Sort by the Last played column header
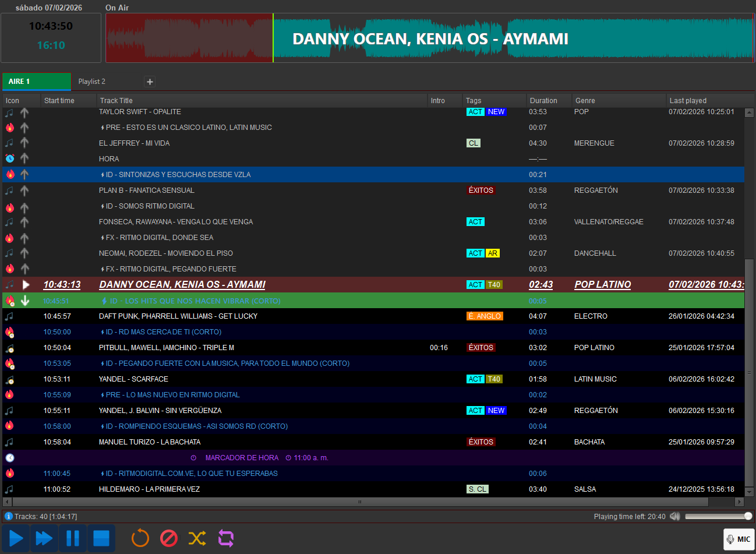 click(x=688, y=100)
